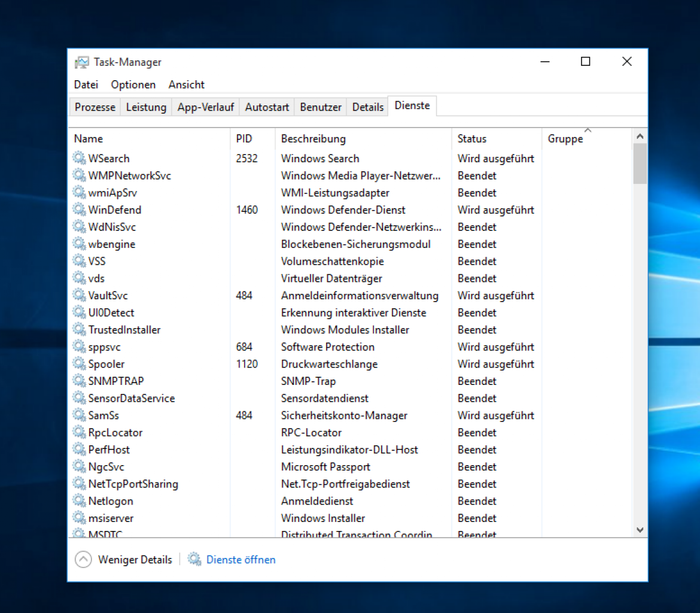Click the SensorDataService gear icon
The width and height of the screenshot is (700, 613).
[x=79, y=397]
